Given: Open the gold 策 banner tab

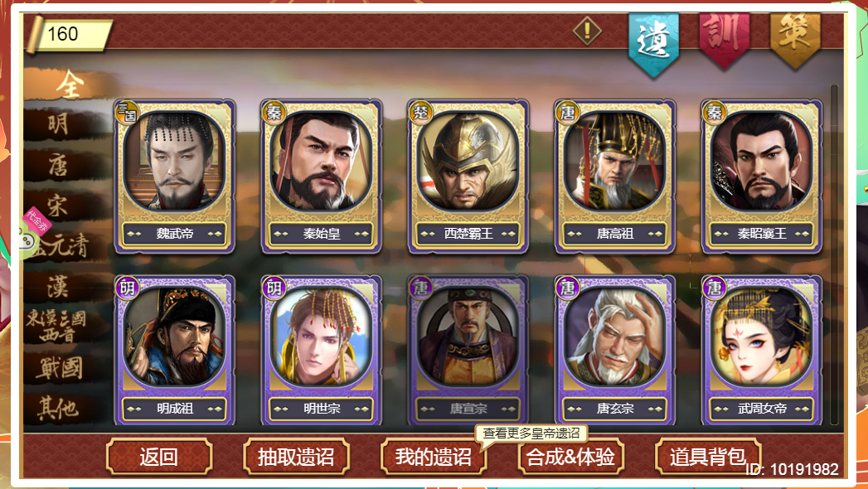Looking at the screenshot, I should (796, 40).
